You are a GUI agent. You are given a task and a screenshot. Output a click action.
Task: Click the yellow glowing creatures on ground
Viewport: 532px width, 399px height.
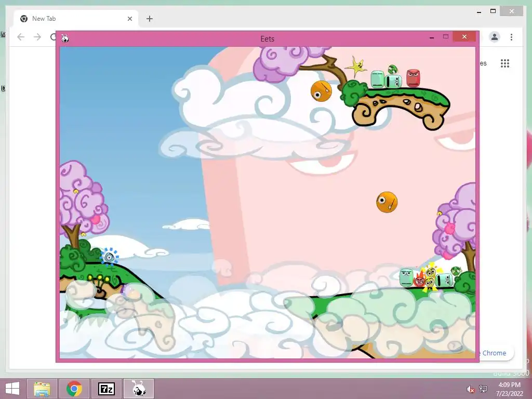pyautogui.click(x=430, y=278)
